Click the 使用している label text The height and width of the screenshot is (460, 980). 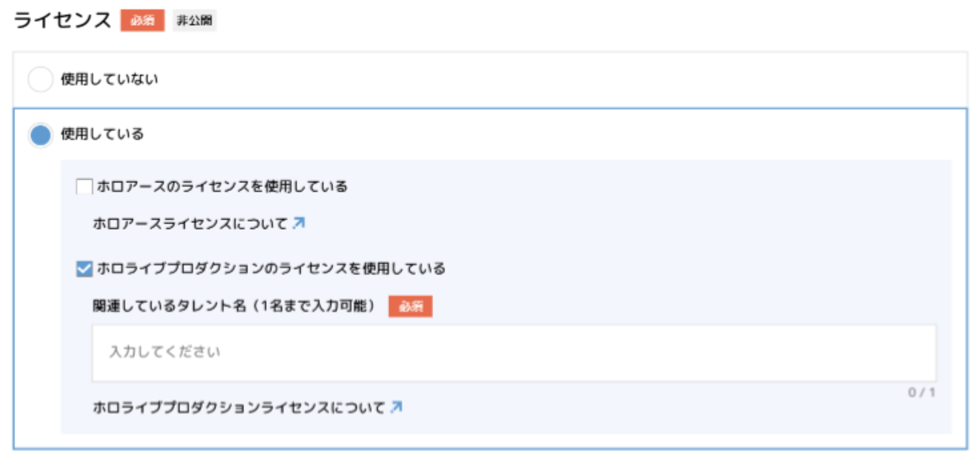102,134
